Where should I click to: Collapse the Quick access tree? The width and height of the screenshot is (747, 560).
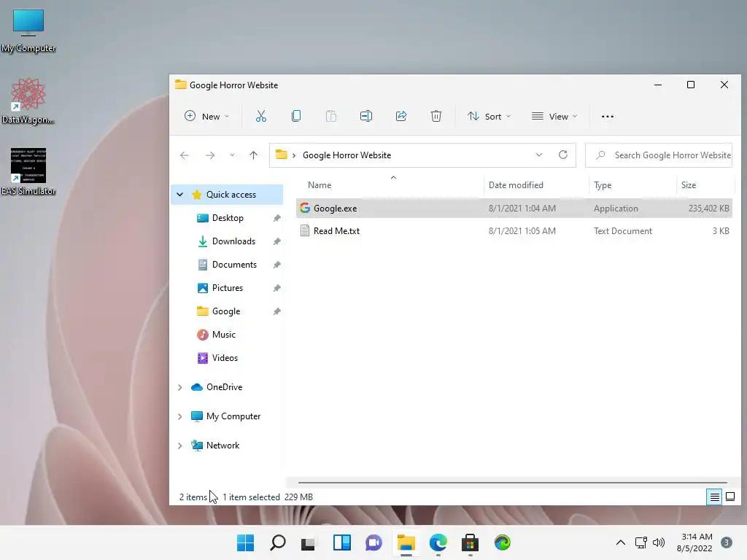180,194
